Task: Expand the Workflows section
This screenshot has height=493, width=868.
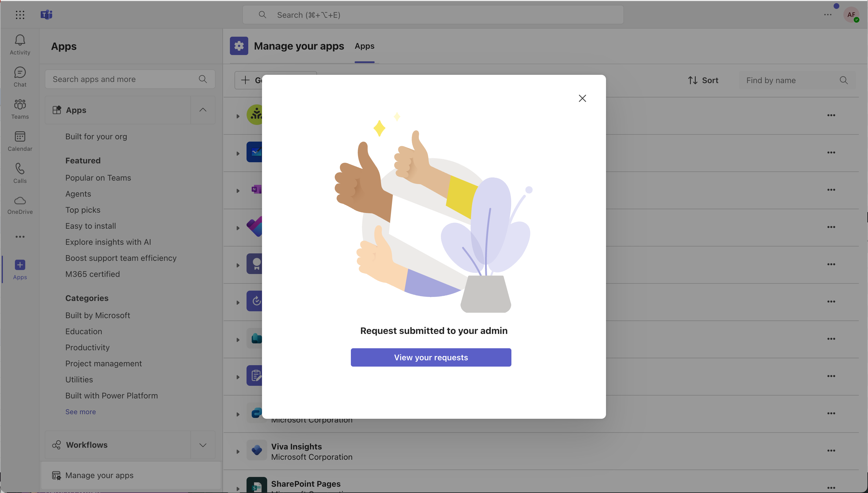Action: point(203,445)
